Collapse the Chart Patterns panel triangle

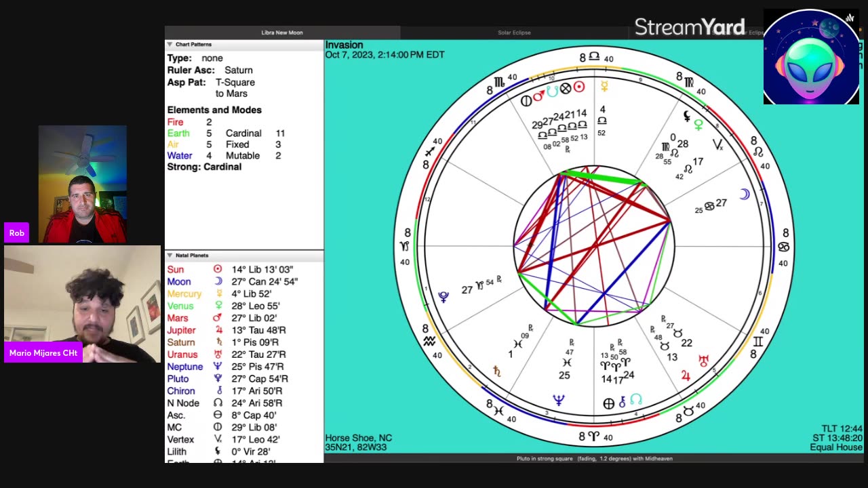pos(170,44)
